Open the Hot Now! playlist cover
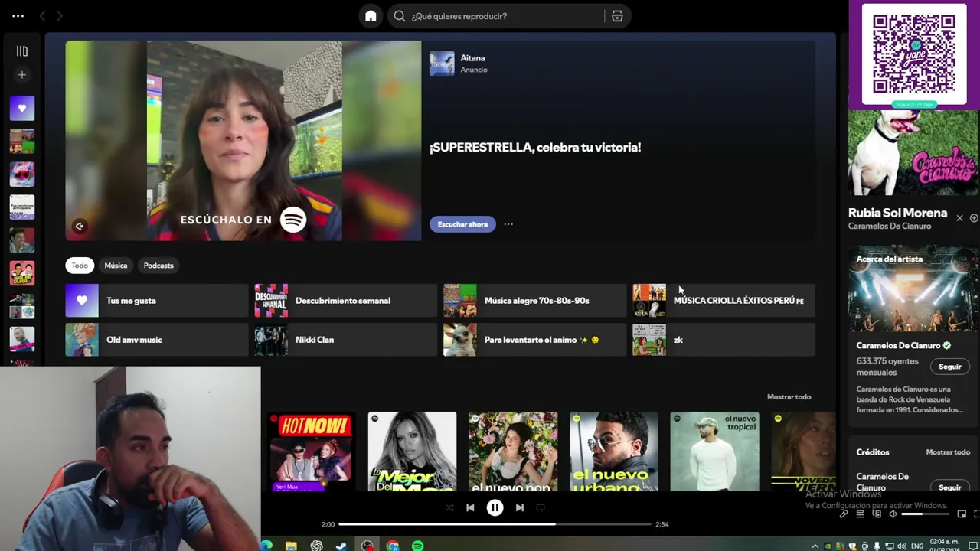The height and width of the screenshot is (551, 980). [x=312, y=452]
